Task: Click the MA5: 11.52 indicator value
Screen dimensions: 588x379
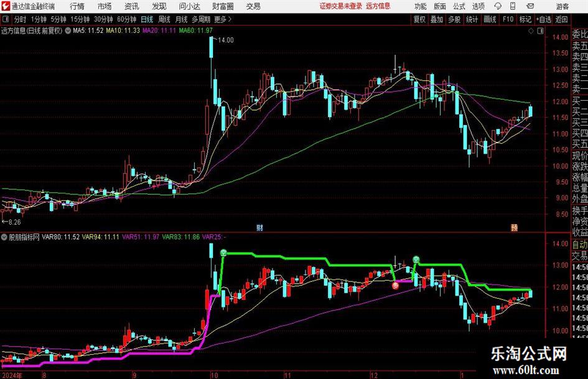Action: (x=88, y=30)
